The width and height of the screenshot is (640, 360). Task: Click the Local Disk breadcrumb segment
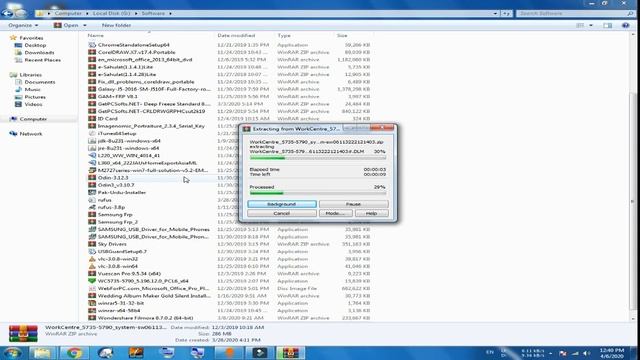[x=111, y=13]
